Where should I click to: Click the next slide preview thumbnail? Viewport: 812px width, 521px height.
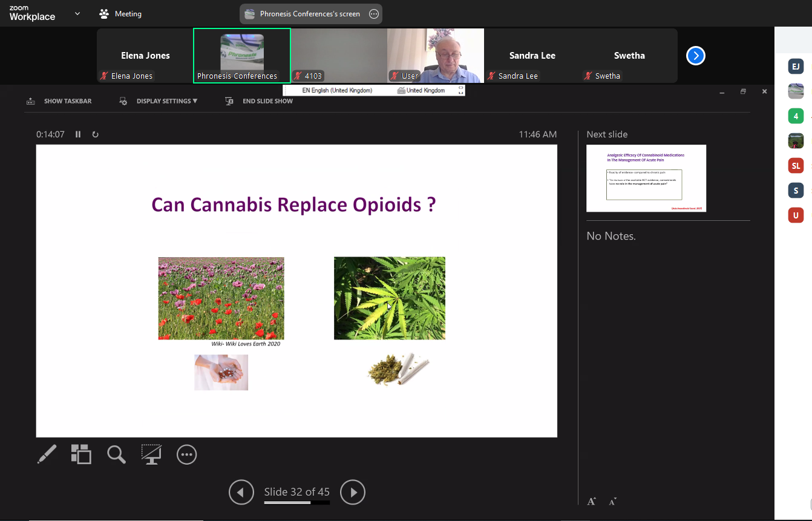point(646,178)
